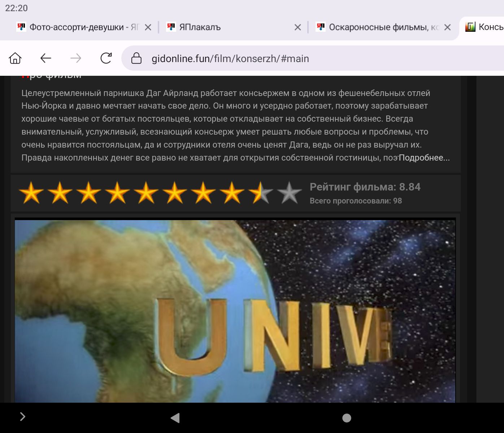Focus the gidonline.fun address bar

point(313,58)
